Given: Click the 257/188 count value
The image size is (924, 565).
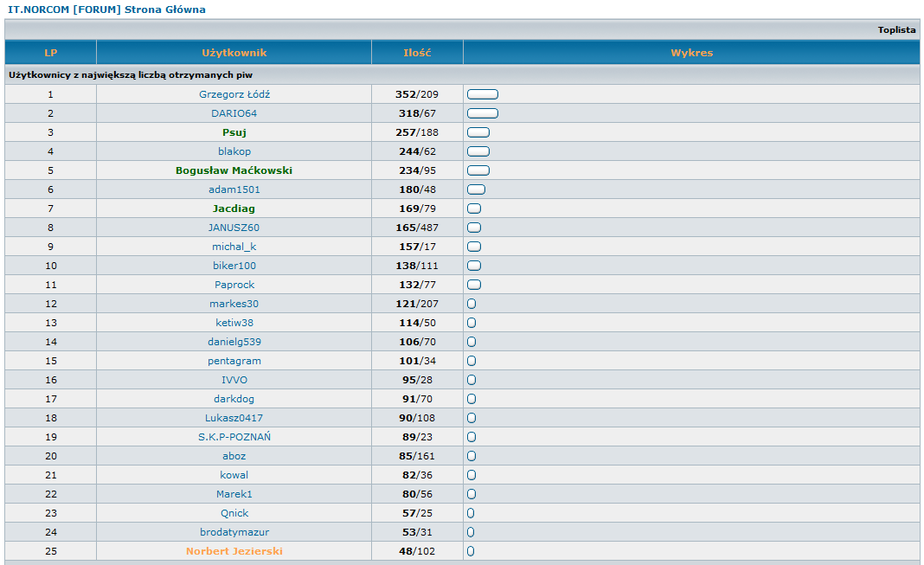Looking at the screenshot, I should tap(417, 132).
